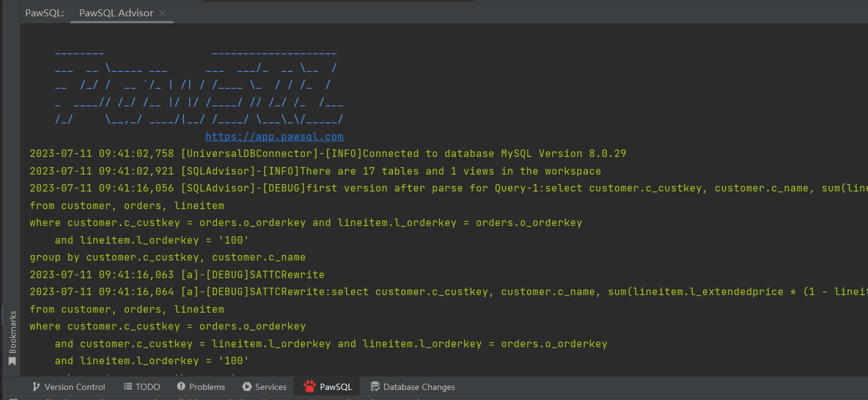Click the TODO list icon
The width and height of the screenshot is (868, 400).
128,387
